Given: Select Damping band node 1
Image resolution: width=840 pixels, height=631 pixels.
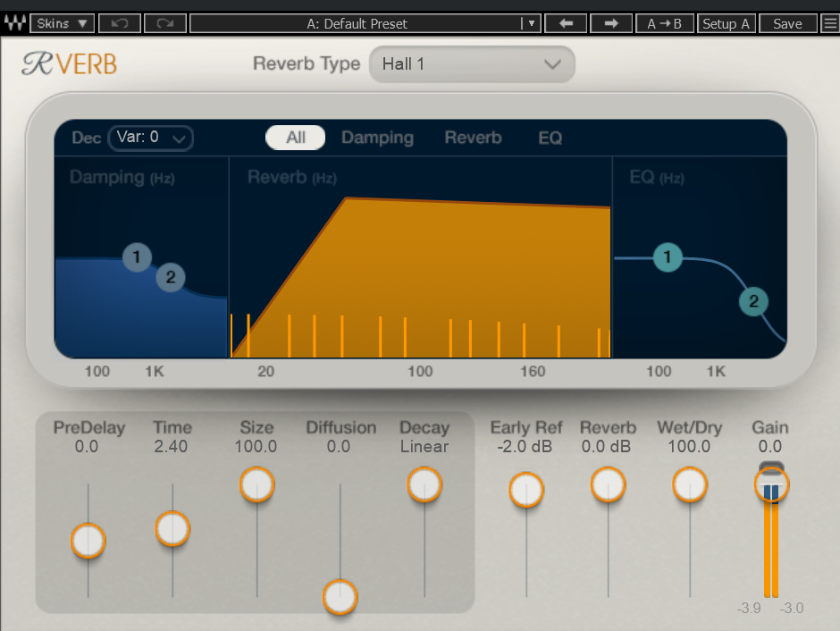Looking at the screenshot, I should [137, 257].
